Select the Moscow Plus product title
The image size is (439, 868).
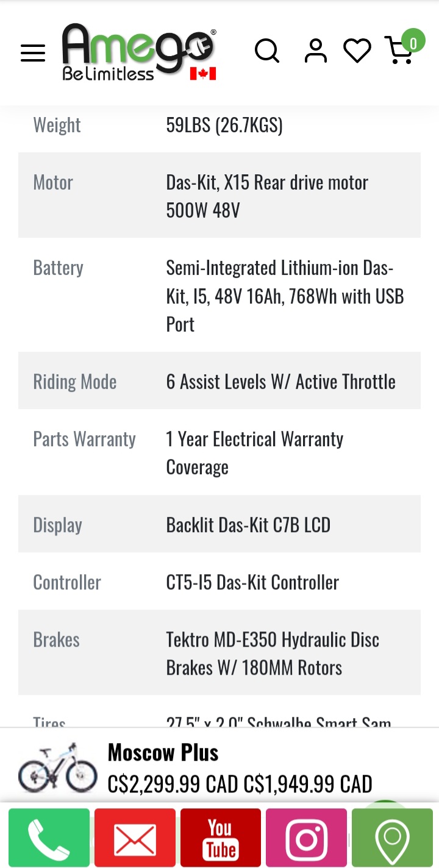click(x=163, y=753)
